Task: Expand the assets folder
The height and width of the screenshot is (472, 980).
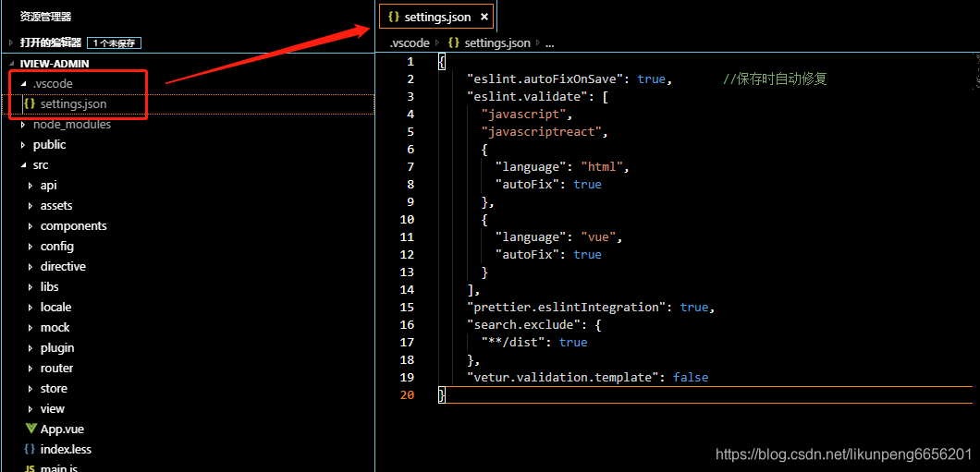Action: pyautogui.click(x=31, y=205)
